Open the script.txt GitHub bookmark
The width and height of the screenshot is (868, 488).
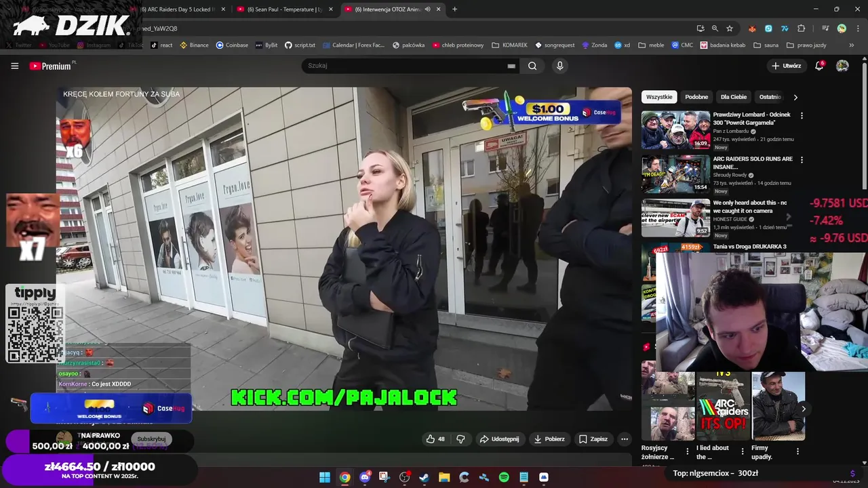click(x=300, y=45)
